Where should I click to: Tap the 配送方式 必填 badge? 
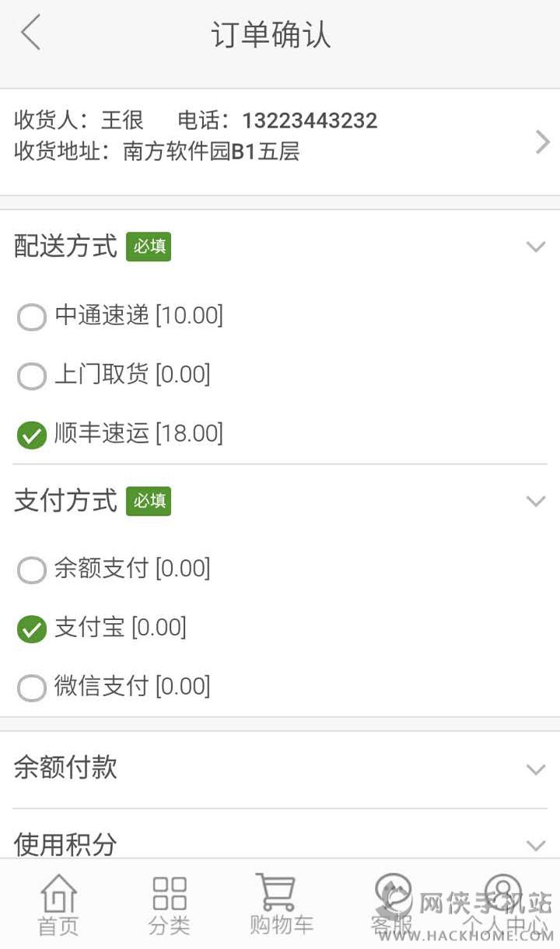point(149,247)
